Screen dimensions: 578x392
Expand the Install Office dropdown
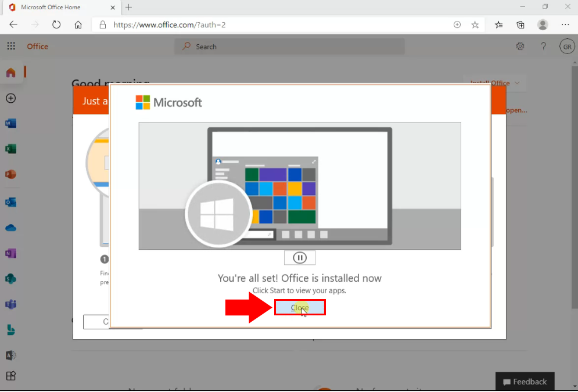[x=495, y=83]
